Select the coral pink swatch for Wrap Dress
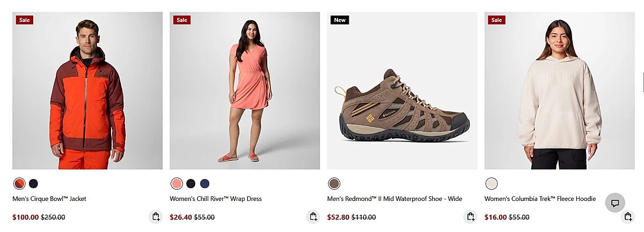This screenshot has width=644, height=232. pyautogui.click(x=177, y=184)
